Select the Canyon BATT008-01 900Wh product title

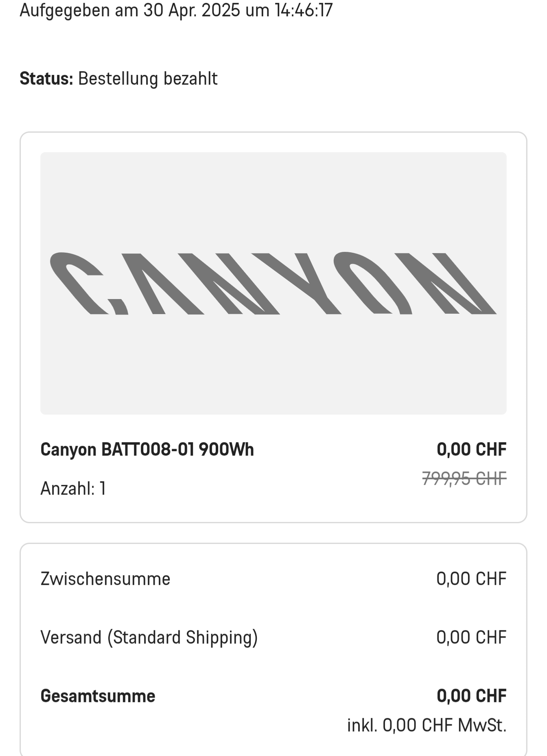(x=147, y=450)
